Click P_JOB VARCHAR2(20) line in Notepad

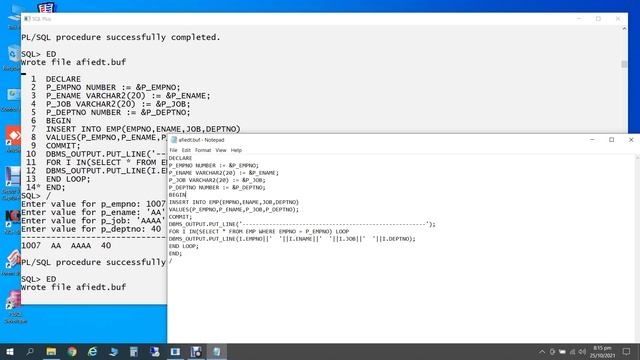pyautogui.click(x=217, y=180)
